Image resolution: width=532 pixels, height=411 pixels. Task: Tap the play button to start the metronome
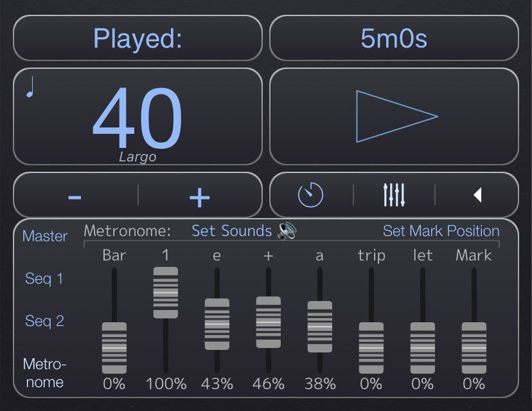tap(394, 116)
